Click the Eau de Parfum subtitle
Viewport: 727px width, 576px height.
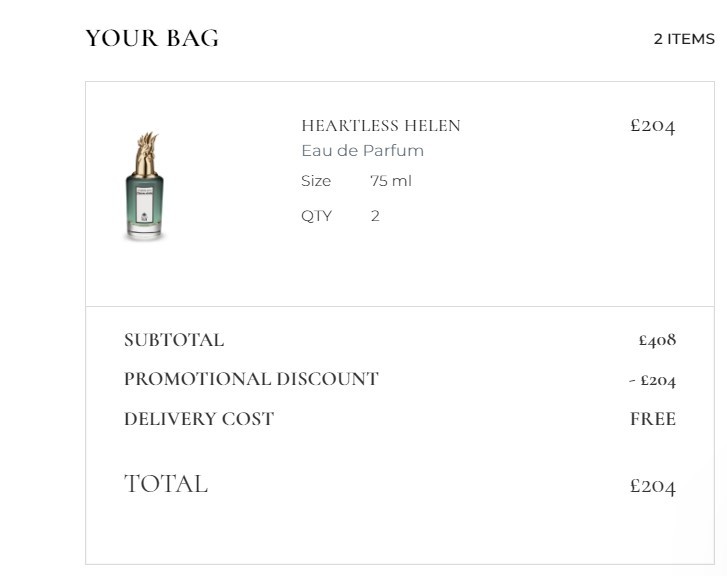click(363, 151)
